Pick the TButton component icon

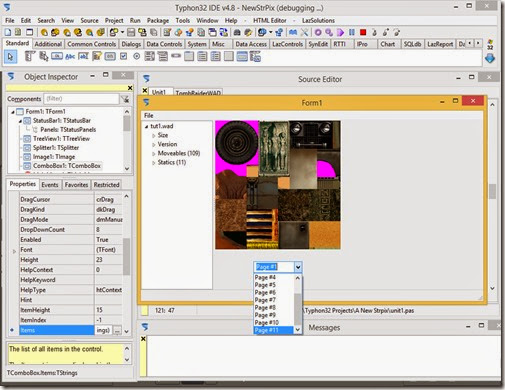point(57,56)
